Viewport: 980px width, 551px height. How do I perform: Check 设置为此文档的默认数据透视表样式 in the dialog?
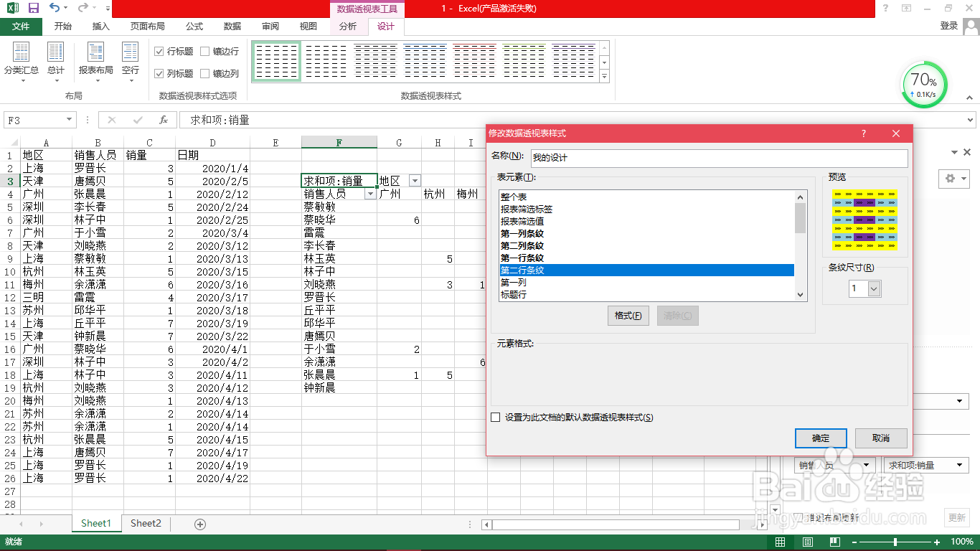494,418
